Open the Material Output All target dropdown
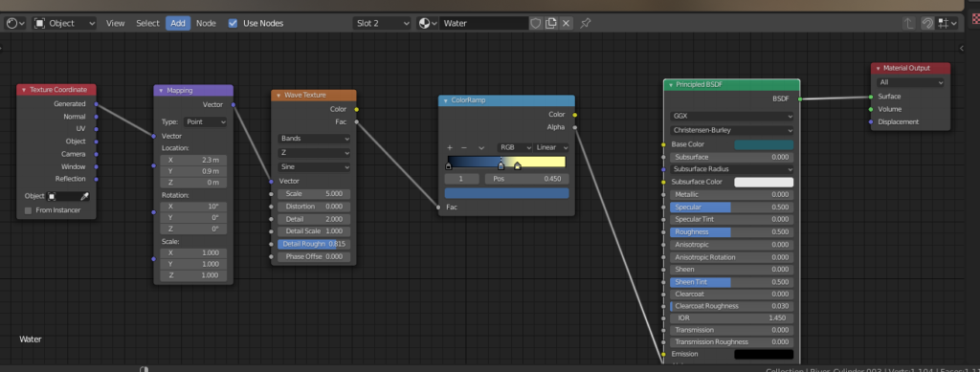The height and width of the screenshot is (372, 980). (911, 82)
